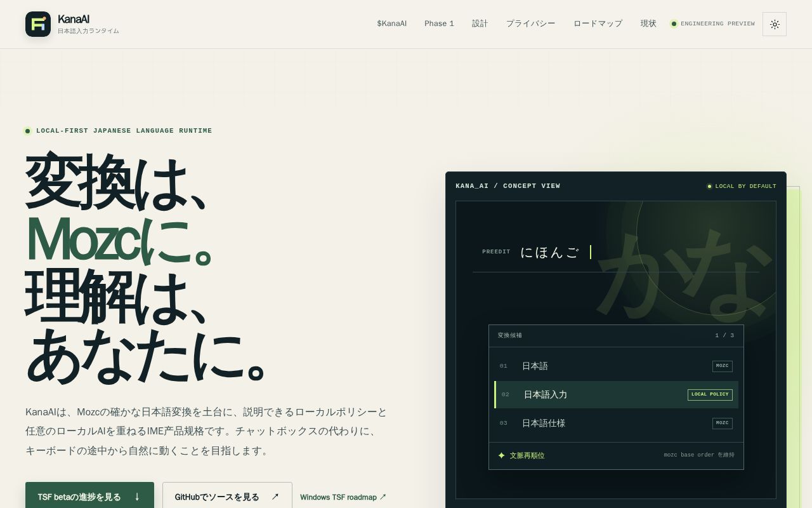This screenshot has width=812, height=508.
Task: Open the $KanaAI nav item
Action: pos(391,23)
